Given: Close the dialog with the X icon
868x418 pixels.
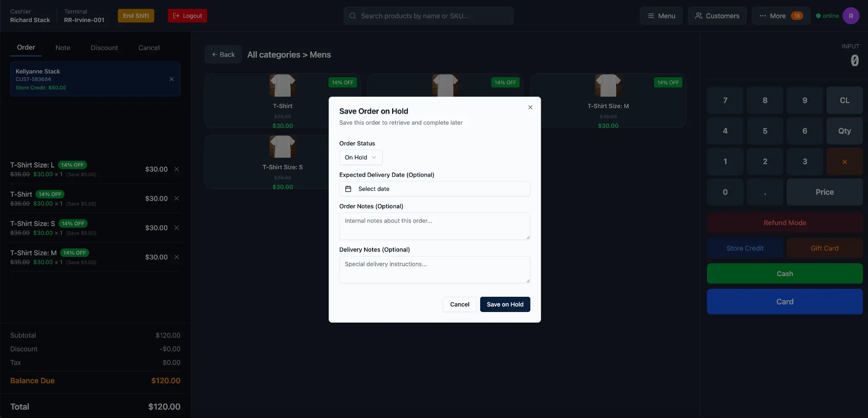Looking at the screenshot, I should [x=530, y=107].
